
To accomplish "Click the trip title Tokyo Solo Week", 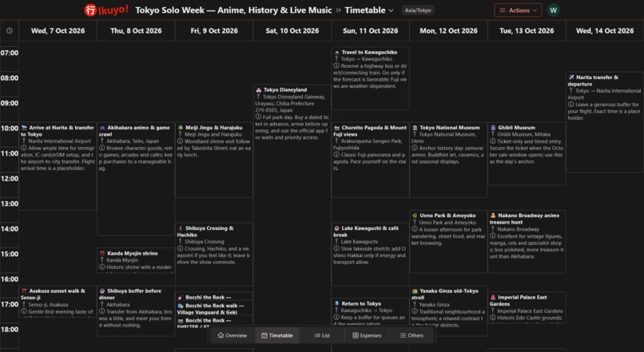I will point(233,10).
